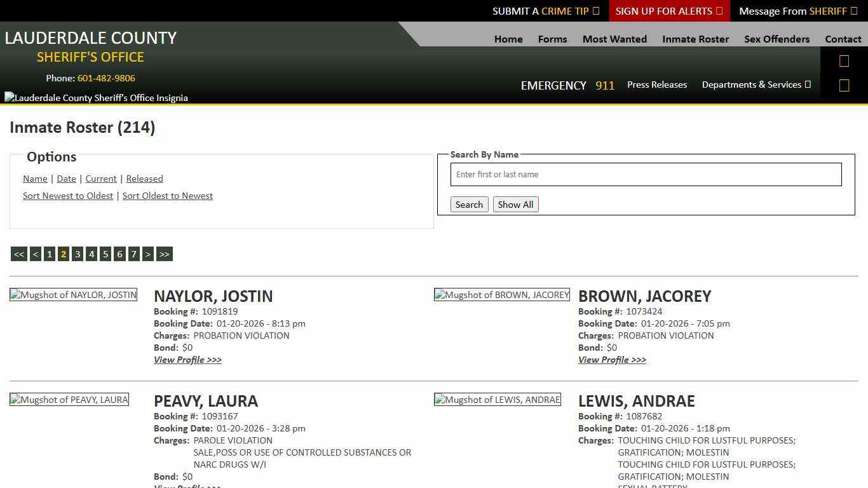
Task: Open the Most Wanted page
Action: pos(614,39)
